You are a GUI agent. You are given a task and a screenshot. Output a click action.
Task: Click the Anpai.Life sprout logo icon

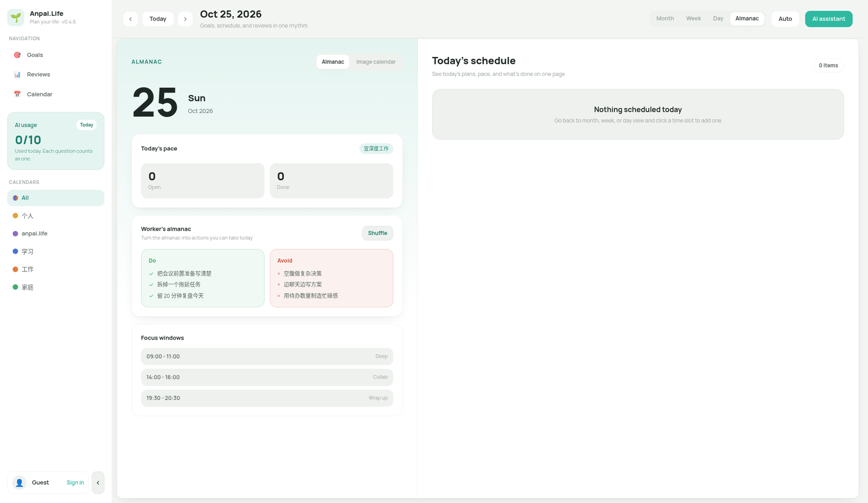(x=16, y=17)
